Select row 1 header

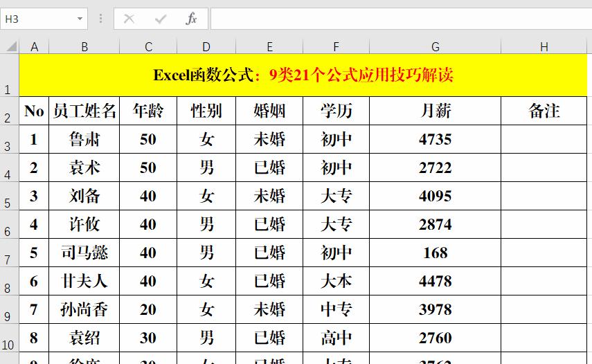(10, 75)
